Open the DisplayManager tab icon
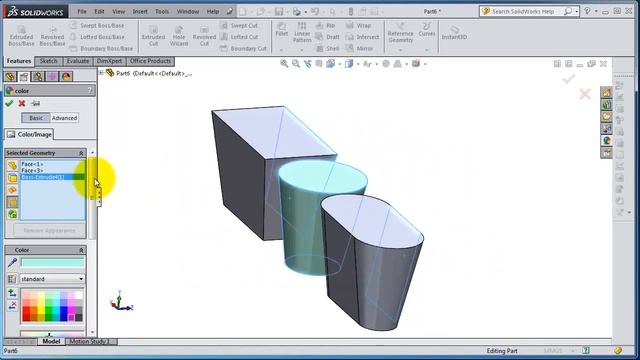This screenshot has height=360, width=640. pos(66,76)
